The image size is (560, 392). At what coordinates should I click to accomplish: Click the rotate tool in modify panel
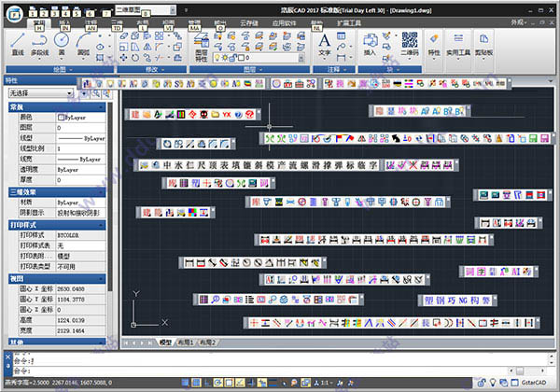pos(135,58)
